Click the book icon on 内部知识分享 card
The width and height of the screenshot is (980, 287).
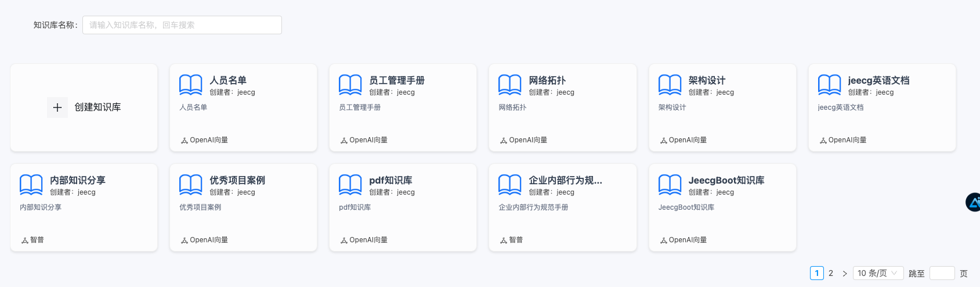tap(31, 185)
